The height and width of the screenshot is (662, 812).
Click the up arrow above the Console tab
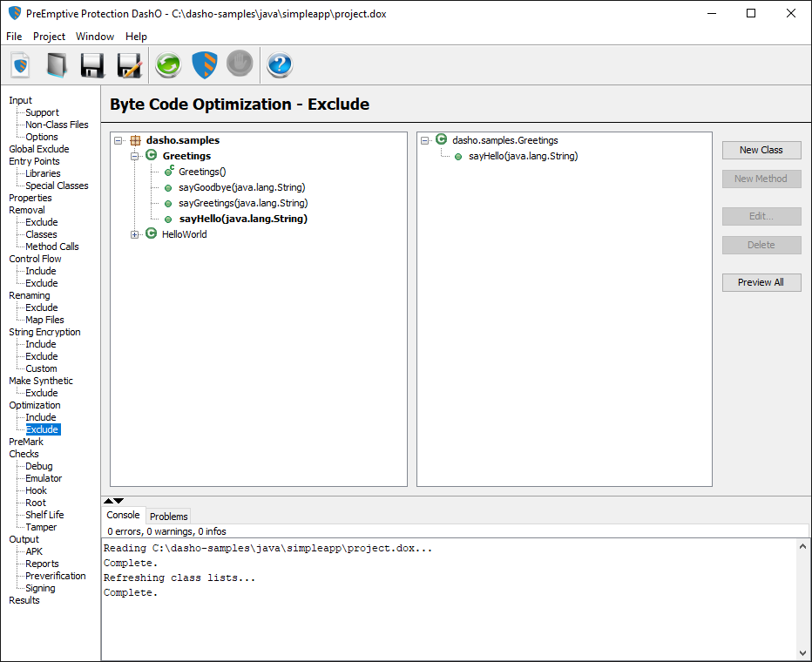pos(108,501)
